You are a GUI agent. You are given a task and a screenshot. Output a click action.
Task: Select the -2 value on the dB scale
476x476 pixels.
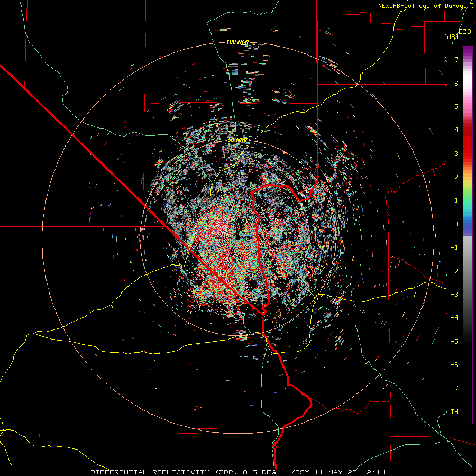454,271
